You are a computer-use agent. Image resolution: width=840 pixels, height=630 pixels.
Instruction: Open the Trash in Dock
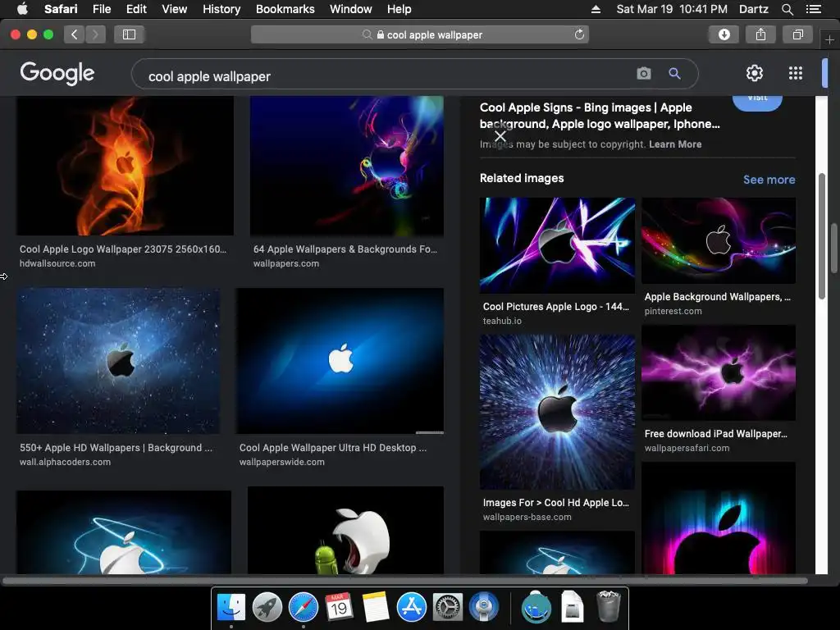[x=608, y=606]
